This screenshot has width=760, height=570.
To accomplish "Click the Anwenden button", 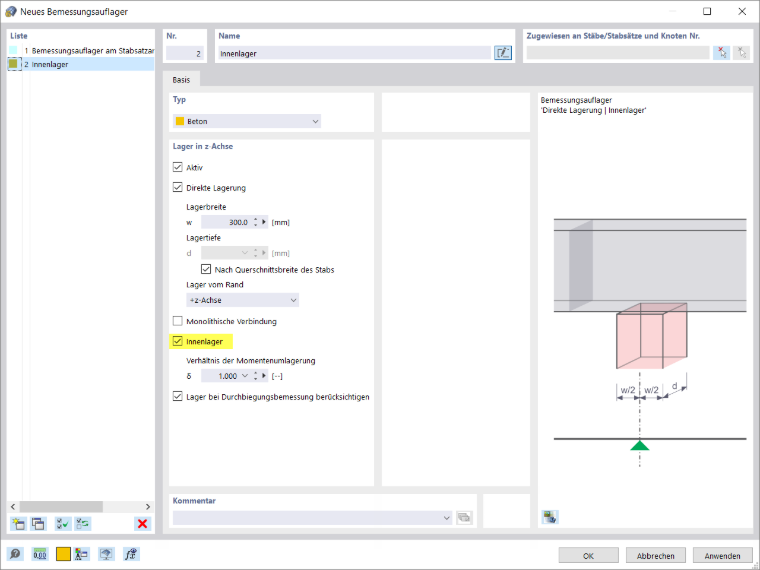I will (722, 555).
